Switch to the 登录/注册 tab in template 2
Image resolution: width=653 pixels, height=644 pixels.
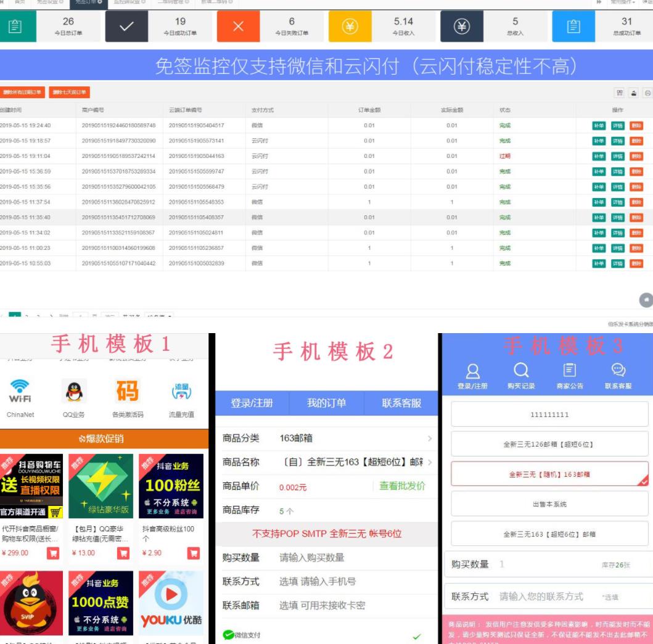[252, 403]
